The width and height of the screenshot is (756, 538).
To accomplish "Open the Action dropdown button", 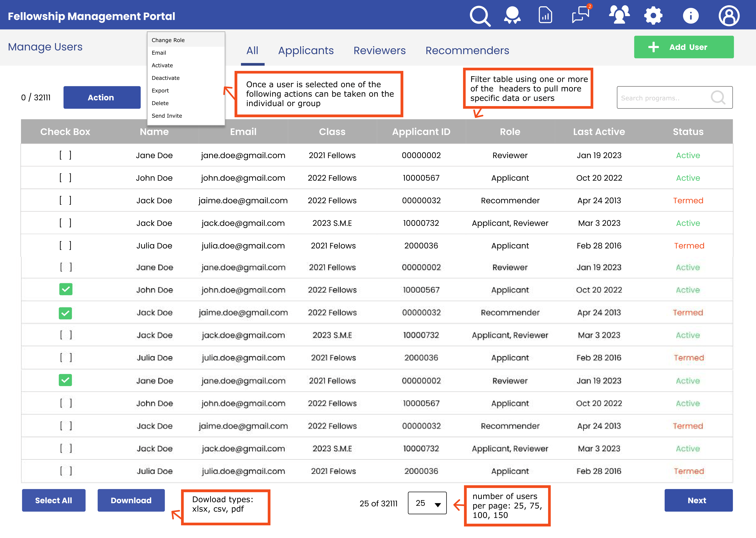I will pyautogui.click(x=102, y=97).
